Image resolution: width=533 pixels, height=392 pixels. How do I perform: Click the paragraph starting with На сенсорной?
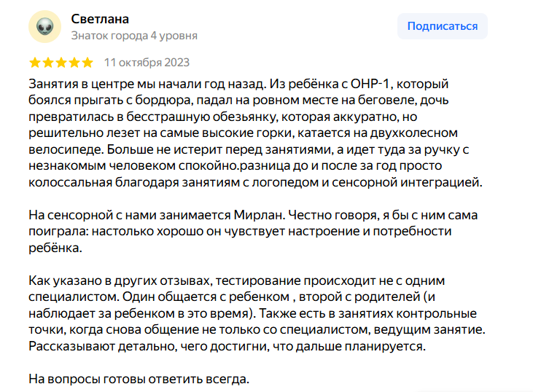point(253,231)
